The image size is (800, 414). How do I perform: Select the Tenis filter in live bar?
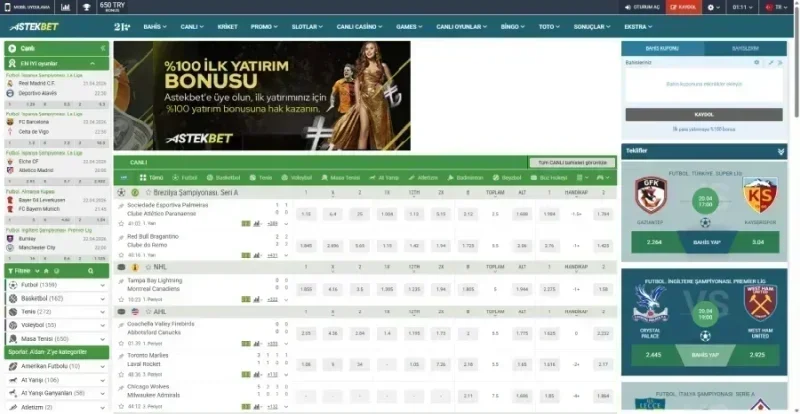[x=261, y=178]
